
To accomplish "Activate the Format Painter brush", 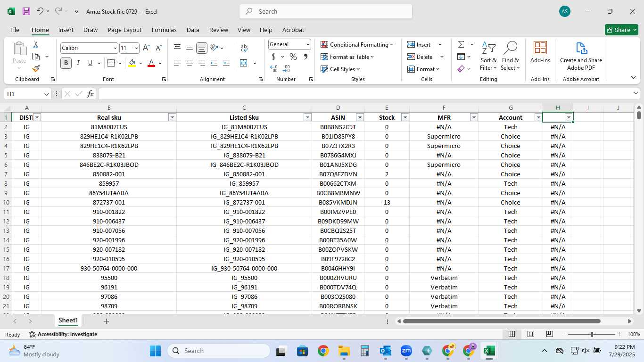I will coord(36,69).
